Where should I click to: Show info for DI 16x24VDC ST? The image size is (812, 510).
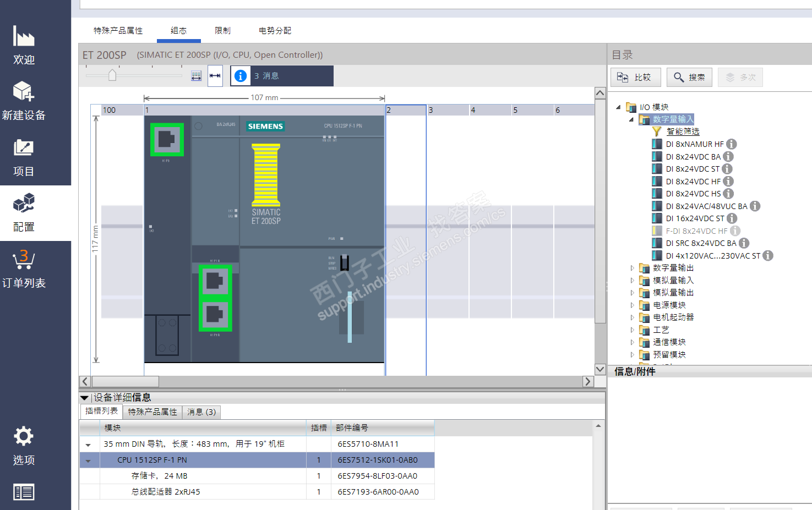coord(732,218)
